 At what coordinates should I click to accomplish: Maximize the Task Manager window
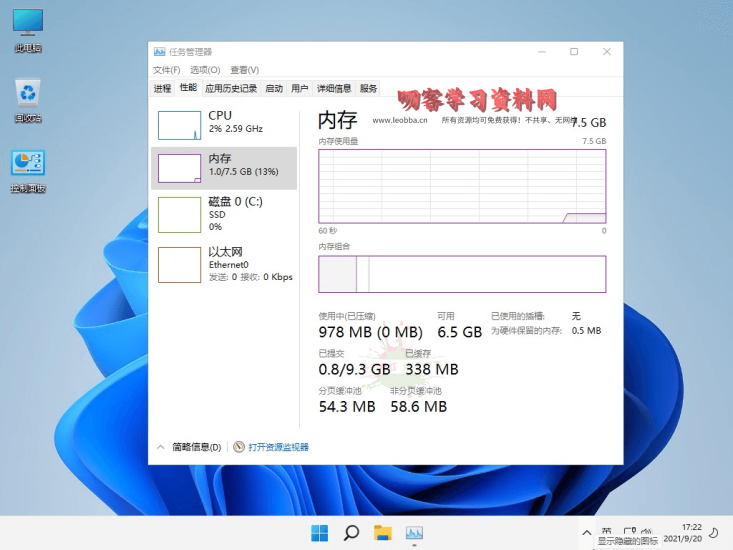click(x=574, y=51)
